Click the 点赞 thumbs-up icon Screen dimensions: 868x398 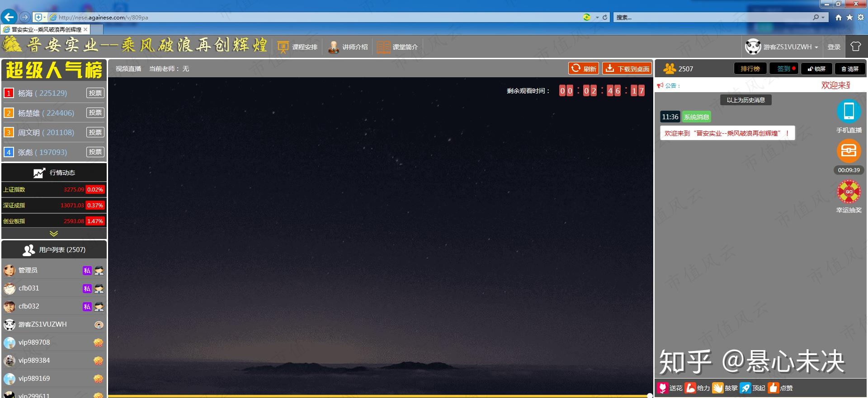(x=773, y=388)
